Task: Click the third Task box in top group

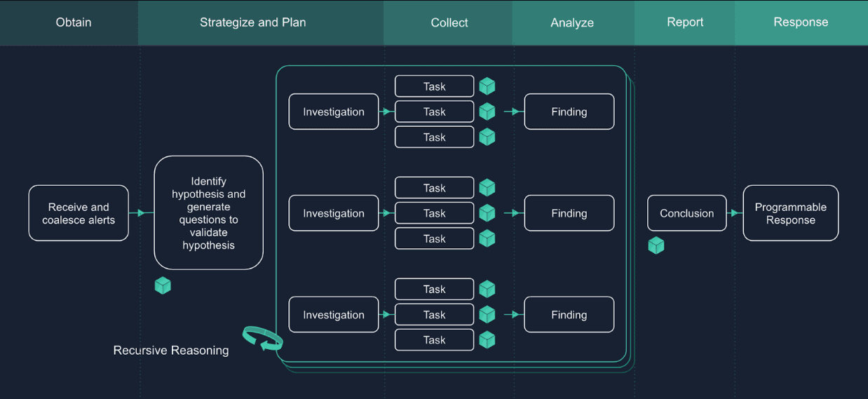Action: [x=435, y=137]
